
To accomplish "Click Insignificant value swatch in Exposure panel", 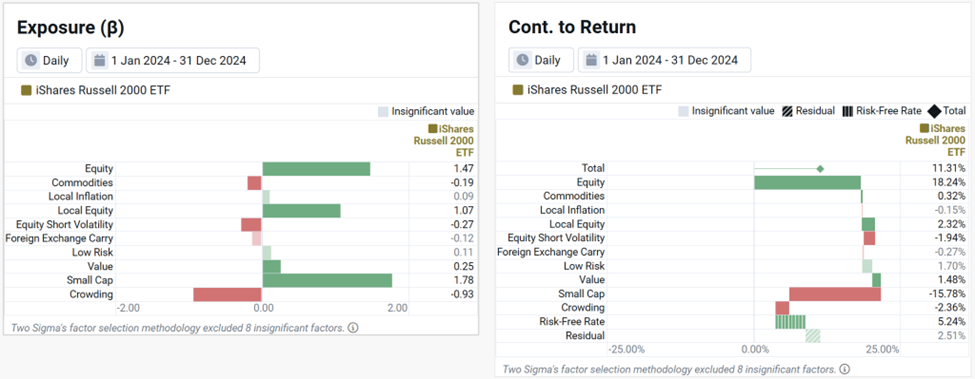I will [x=383, y=112].
